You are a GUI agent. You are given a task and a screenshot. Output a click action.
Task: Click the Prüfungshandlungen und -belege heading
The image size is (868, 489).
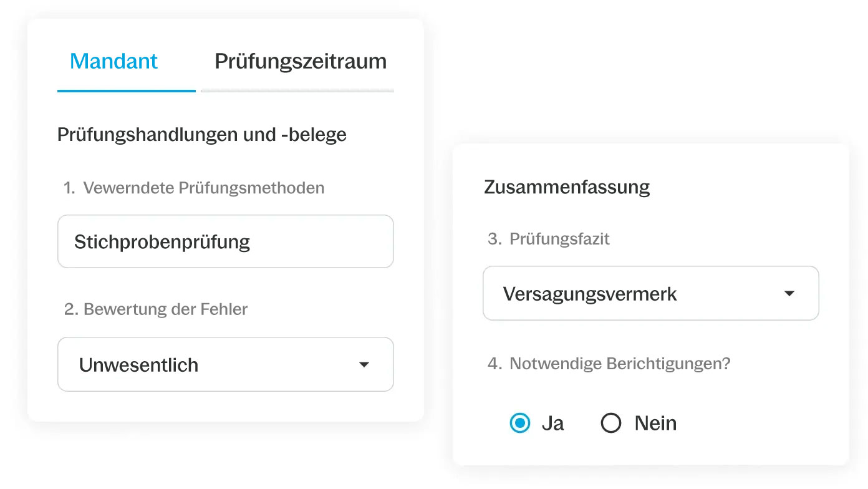[202, 135]
